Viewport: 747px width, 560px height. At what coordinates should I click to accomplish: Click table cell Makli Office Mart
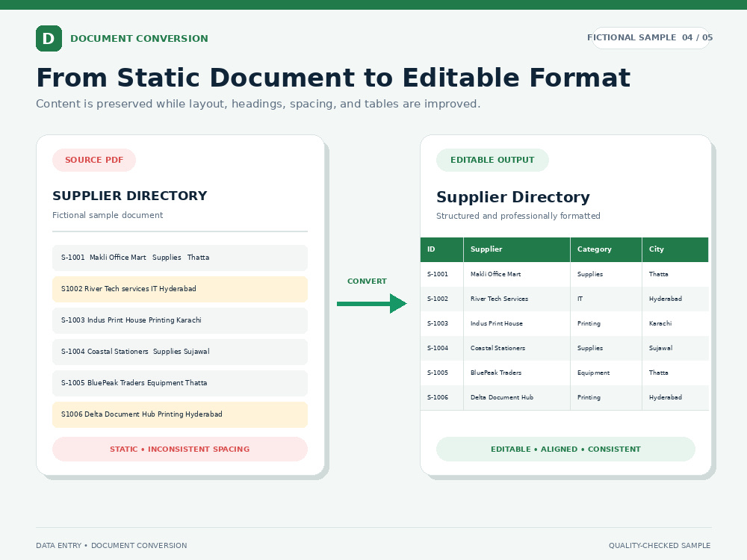tap(517, 274)
